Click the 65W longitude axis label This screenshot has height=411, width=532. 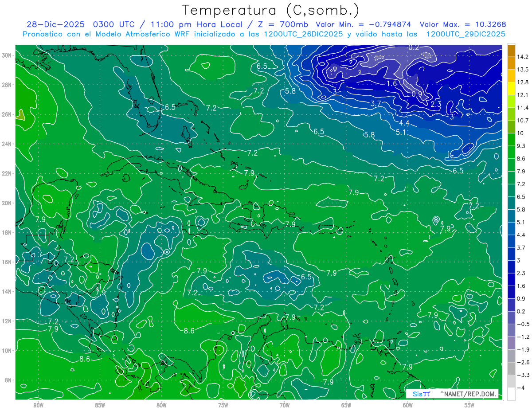coord(346,405)
